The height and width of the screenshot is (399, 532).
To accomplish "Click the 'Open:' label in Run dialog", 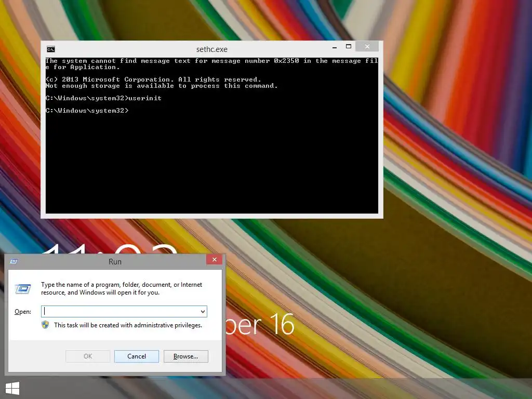I will coord(23,312).
